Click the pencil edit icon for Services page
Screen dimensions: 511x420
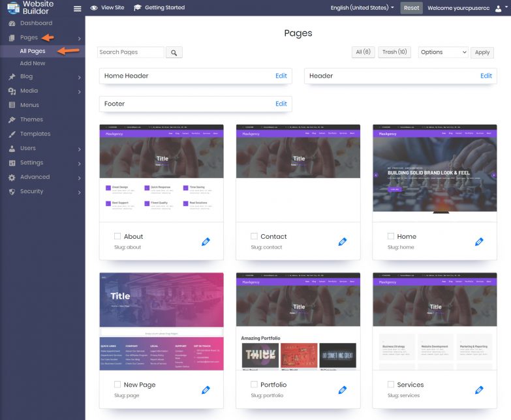pos(479,390)
